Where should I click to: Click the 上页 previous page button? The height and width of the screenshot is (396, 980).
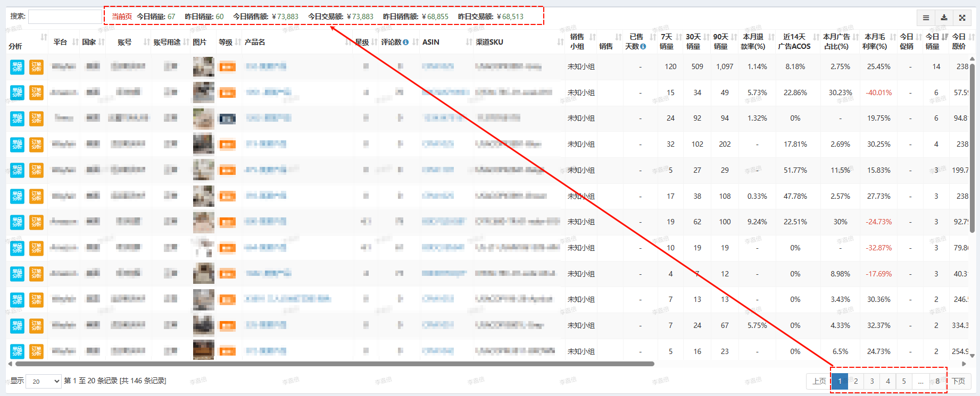[x=819, y=381]
